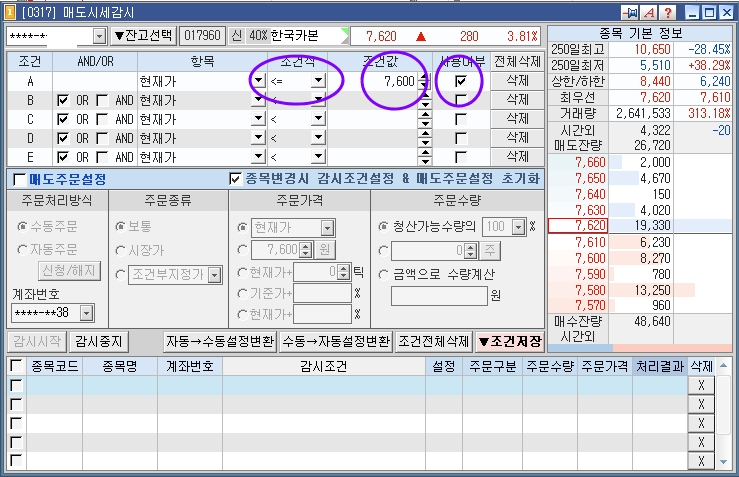Enable the use checkbox for condition E

tap(461, 157)
